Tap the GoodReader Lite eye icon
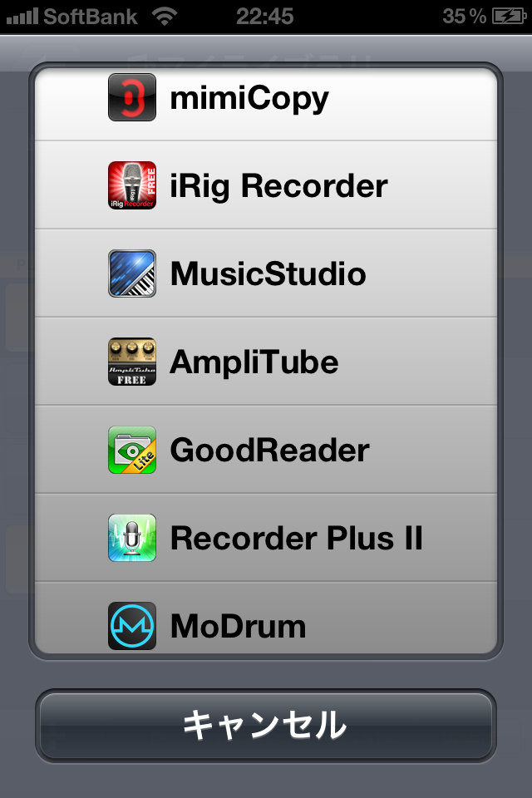This screenshot has width=532, height=798. pos(132,450)
